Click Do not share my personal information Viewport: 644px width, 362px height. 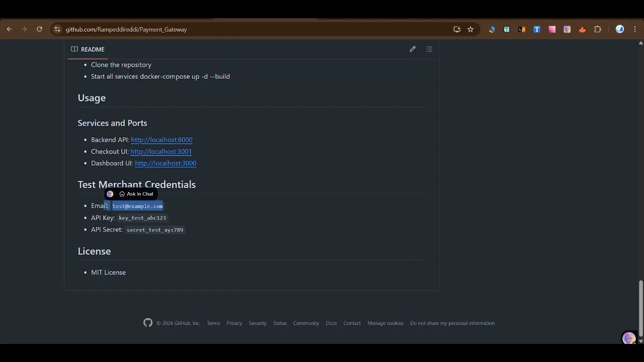[x=452, y=323]
